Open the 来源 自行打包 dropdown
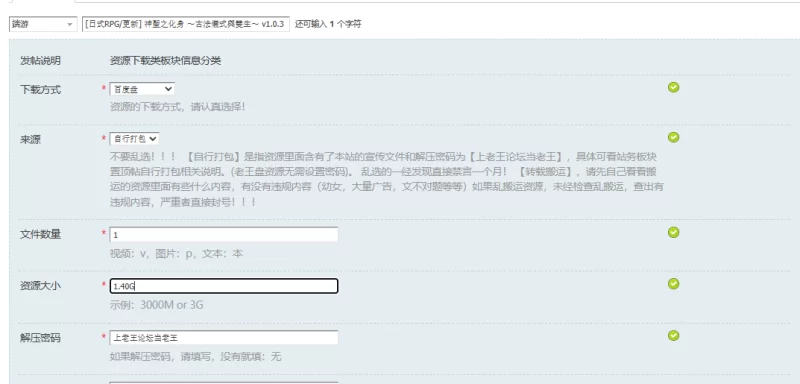800x384 pixels. tap(134, 139)
